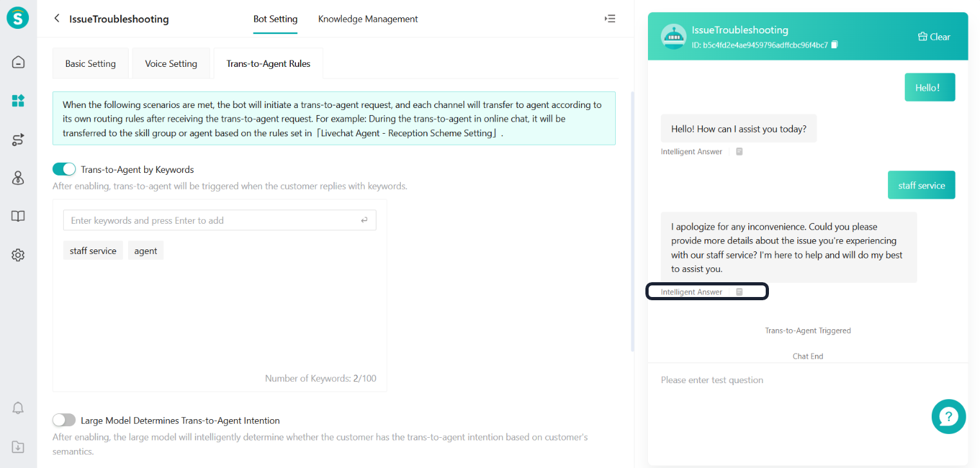The image size is (980, 468).
Task: Click 'Trans-to-Agent Triggered' status text
Action: tap(808, 330)
